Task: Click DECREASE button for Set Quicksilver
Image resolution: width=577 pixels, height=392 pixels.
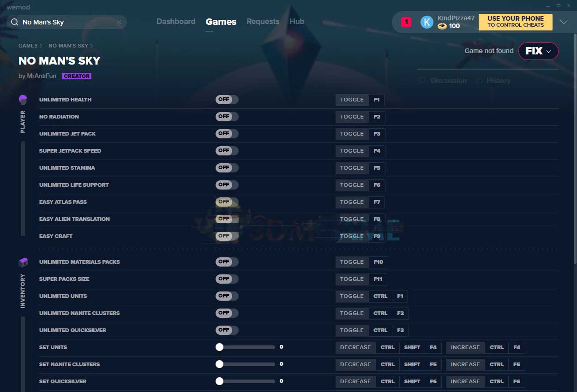Action: [355, 381]
